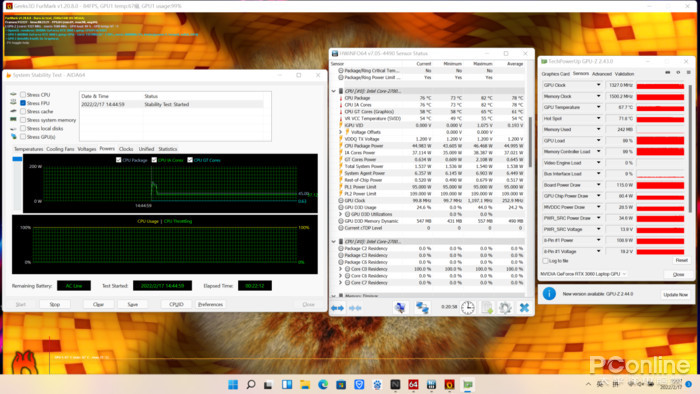Click GPU-Z screenshot camera icon
Viewport: 700px width, 394px height.
tap(668, 73)
